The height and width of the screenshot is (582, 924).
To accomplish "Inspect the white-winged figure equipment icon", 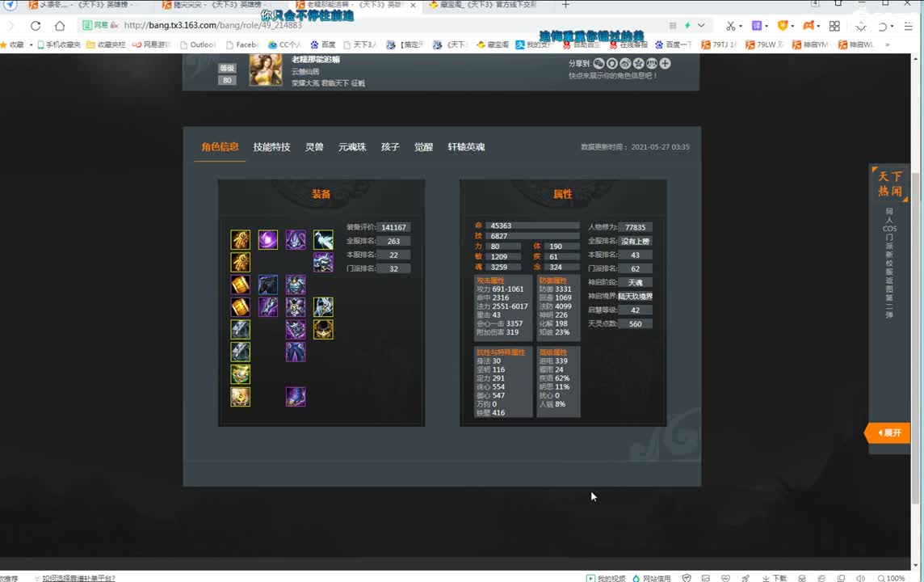I will point(324,306).
